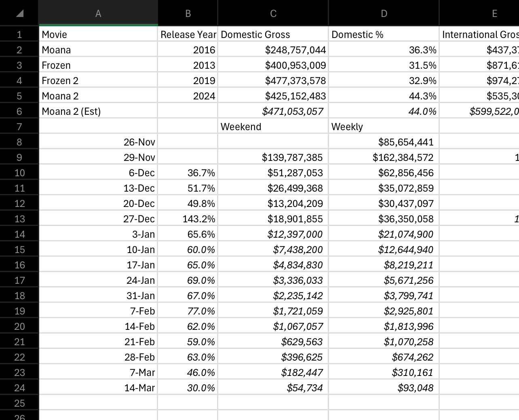The image size is (519, 420).
Task: Select column A header
Action: tap(98, 13)
